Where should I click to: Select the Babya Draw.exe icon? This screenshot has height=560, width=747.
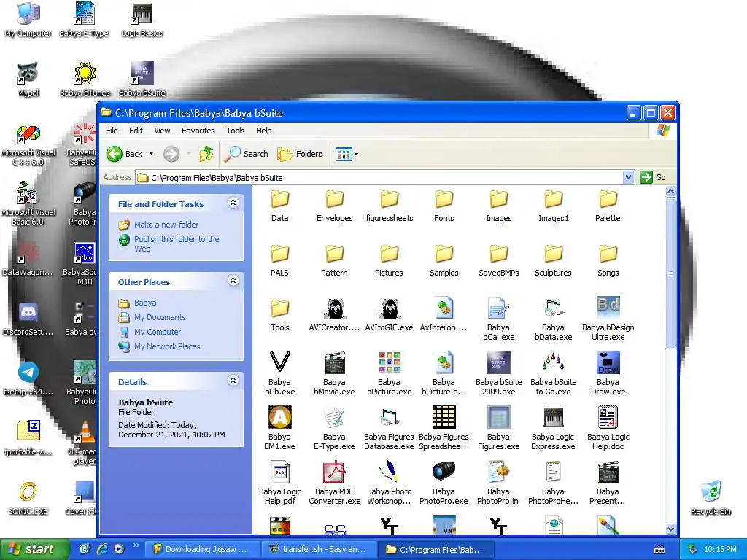(608, 363)
